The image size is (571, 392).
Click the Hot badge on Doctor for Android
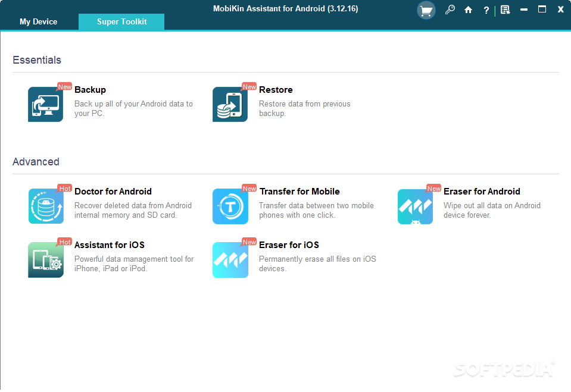[x=65, y=189]
